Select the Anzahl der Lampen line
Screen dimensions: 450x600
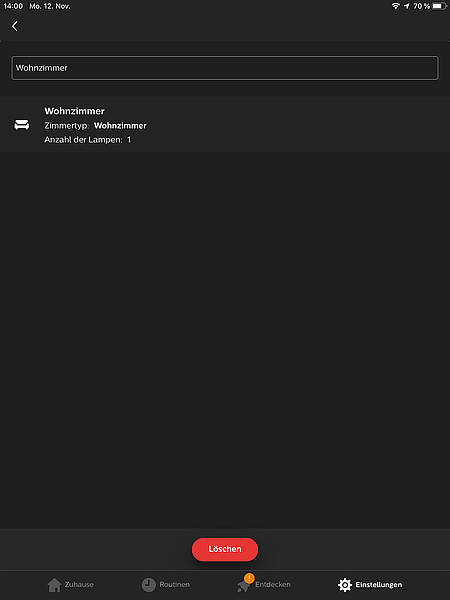click(88, 140)
